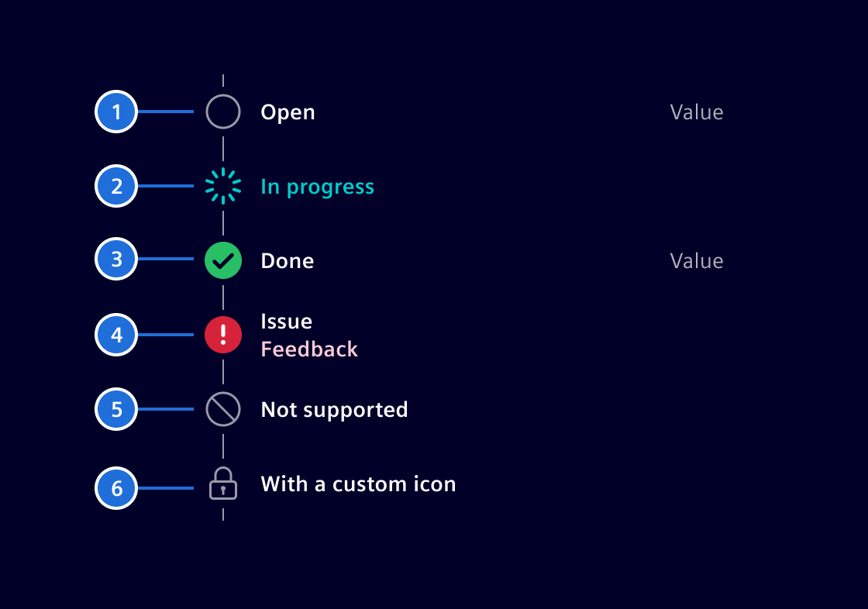Click the empty circle Open status icon
The width and height of the screenshot is (868, 609).
pyautogui.click(x=223, y=112)
